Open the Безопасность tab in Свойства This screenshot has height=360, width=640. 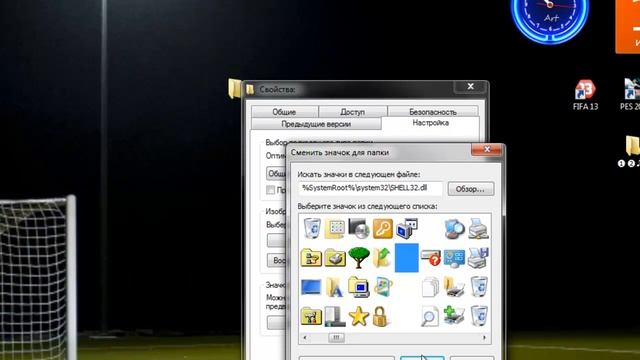[433, 111]
